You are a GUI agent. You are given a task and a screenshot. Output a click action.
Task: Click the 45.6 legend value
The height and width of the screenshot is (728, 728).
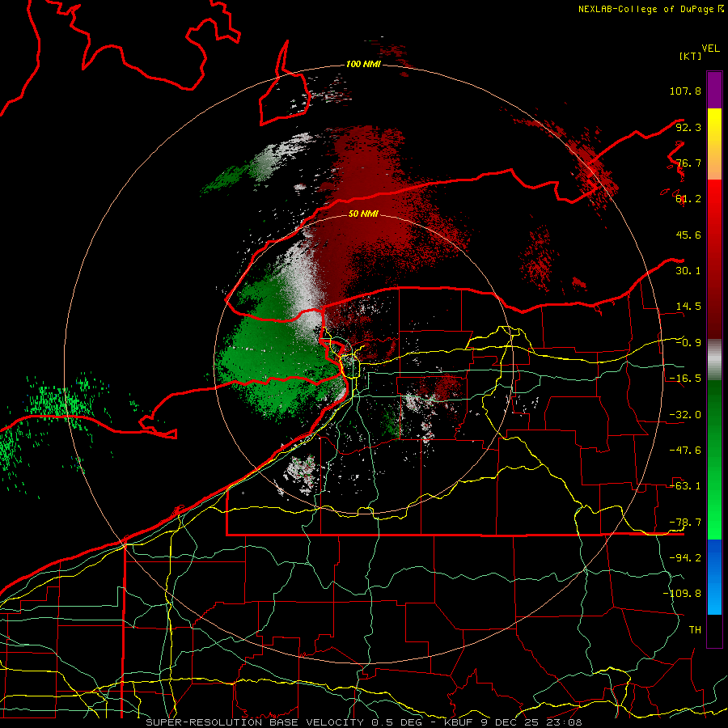pos(688,235)
